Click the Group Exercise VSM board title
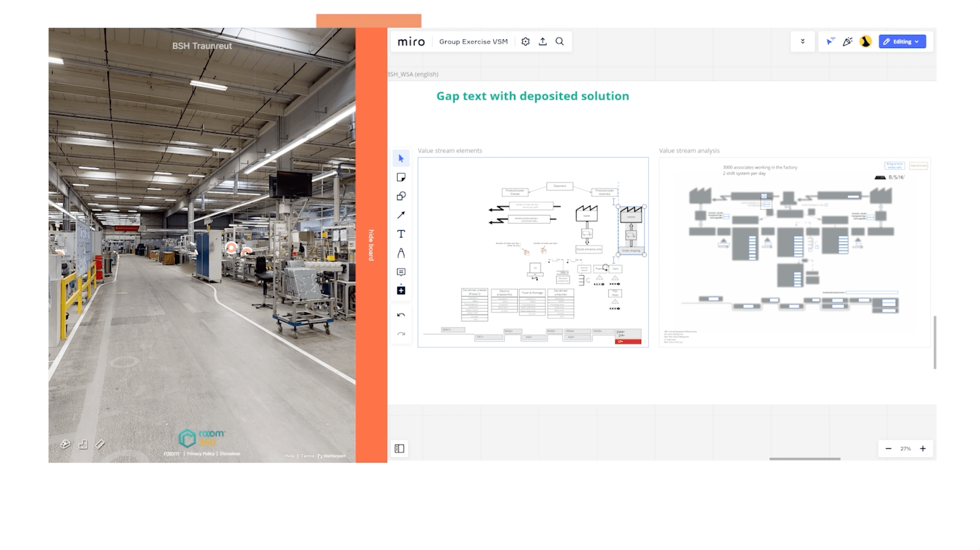Viewport: 980px width, 550px height. click(473, 41)
